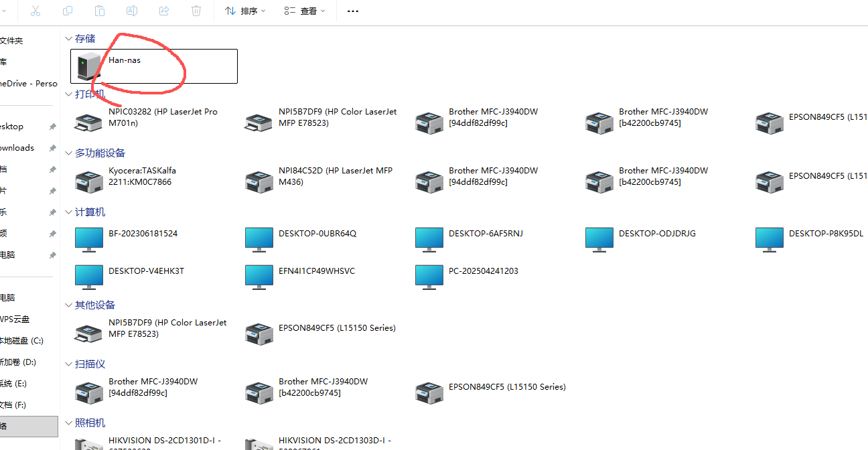Open WPS云盘 in sidebar
868x450 pixels.
pos(29,319)
